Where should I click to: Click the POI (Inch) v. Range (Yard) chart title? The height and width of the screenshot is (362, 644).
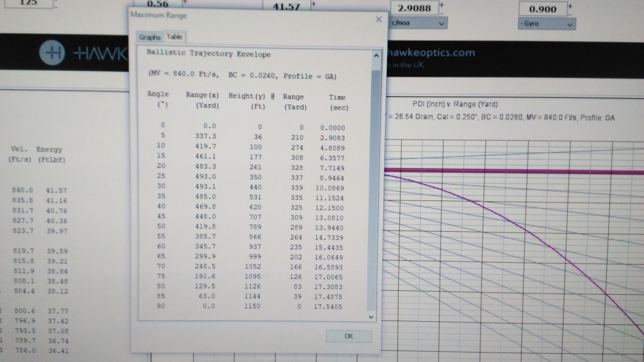pos(455,104)
